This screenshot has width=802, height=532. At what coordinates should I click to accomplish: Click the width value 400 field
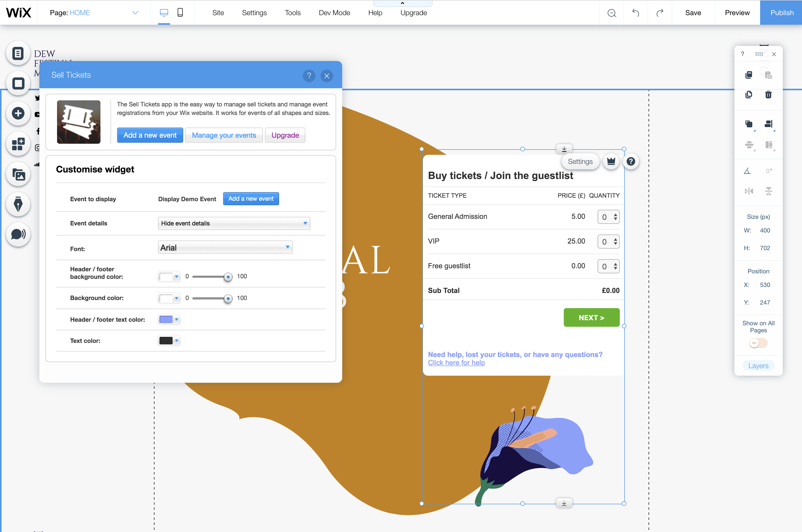(x=765, y=230)
